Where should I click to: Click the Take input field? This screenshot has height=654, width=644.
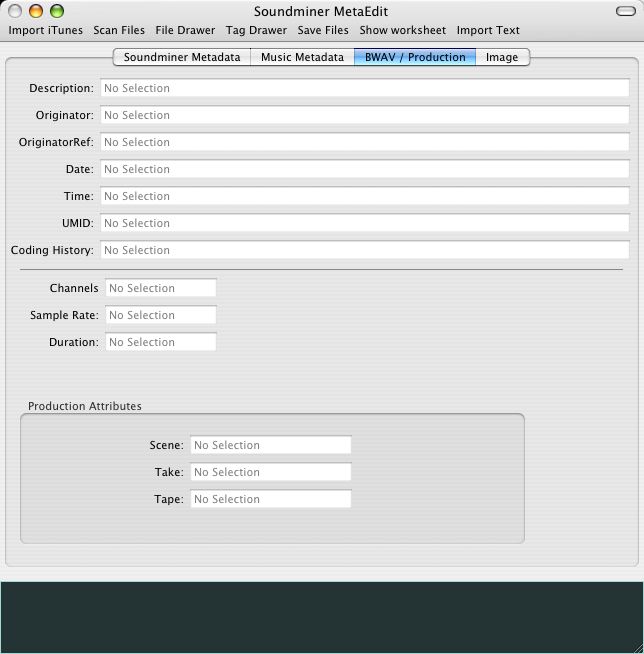pyautogui.click(x=270, y=472)
